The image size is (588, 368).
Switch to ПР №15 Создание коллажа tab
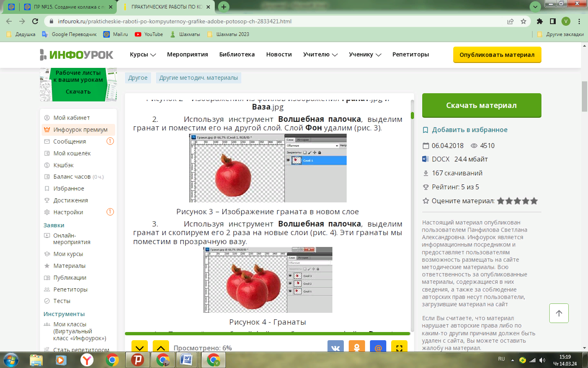point(68,7)
